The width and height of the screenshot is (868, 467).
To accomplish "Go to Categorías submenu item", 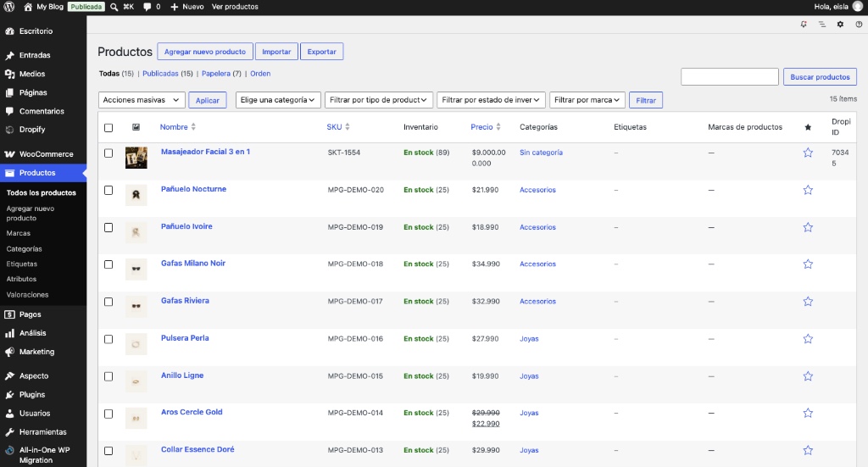I will [x=25, y=249].
